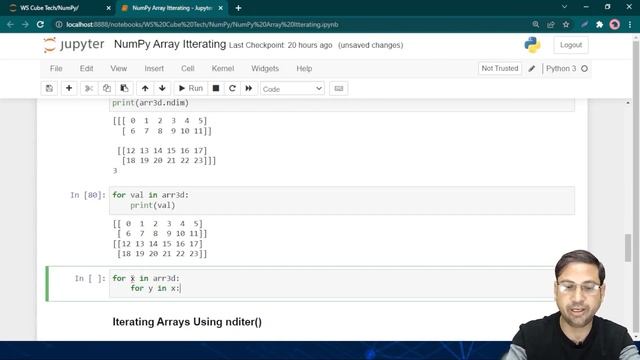Click the Iterating Arrays Using nditer() heading

pyautogui.click(x=187, y=322)
